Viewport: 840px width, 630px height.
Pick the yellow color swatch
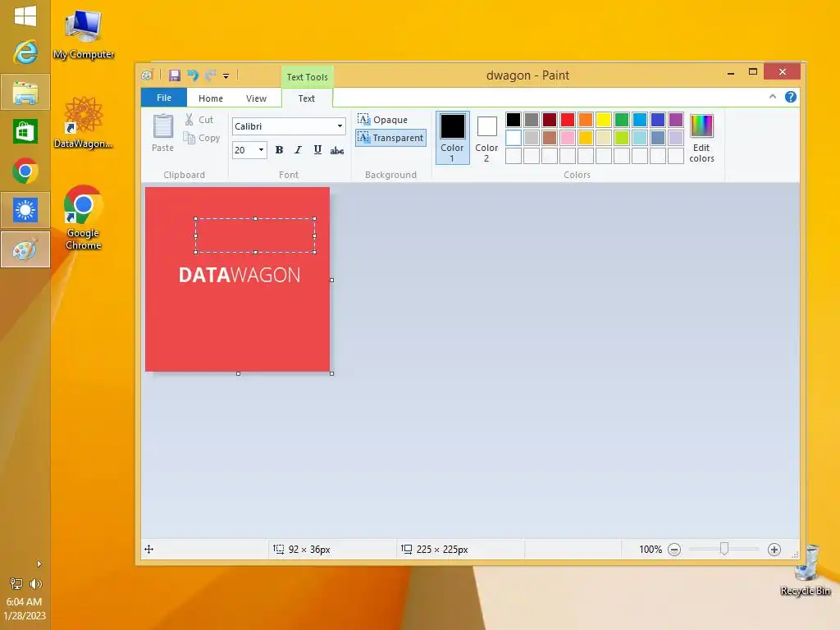coord(603,120)
